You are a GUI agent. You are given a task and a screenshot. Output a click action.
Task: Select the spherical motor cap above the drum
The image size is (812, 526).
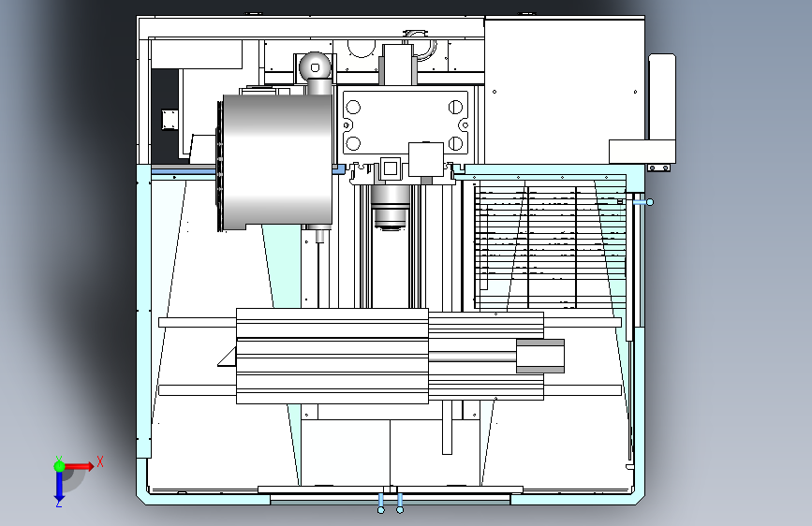coord(315,66)
